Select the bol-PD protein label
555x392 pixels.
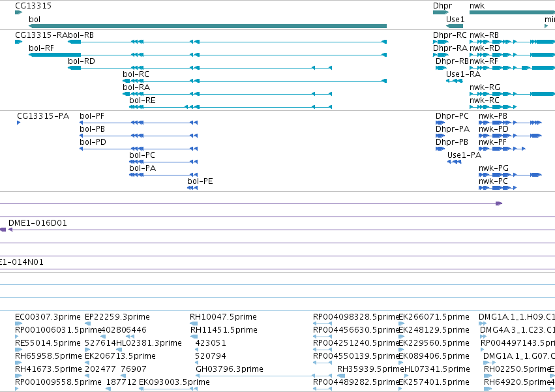click(x=93, y=142)
